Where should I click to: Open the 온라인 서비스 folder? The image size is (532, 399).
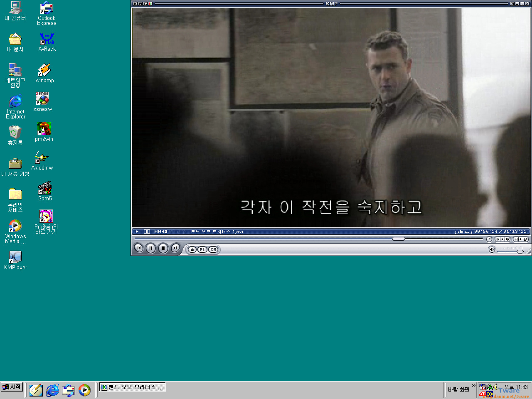tap(15, 200)
